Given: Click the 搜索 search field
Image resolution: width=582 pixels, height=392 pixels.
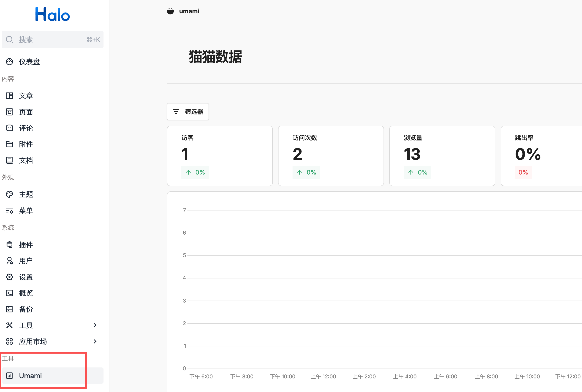Looking at the screenshot, I should pos(52,39).
